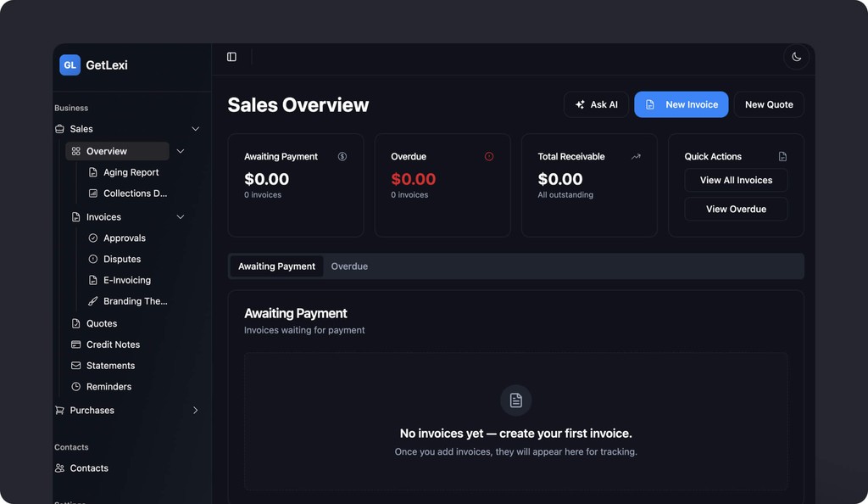
Task: Click the New Quote button
Action: [x=768, y=104]
